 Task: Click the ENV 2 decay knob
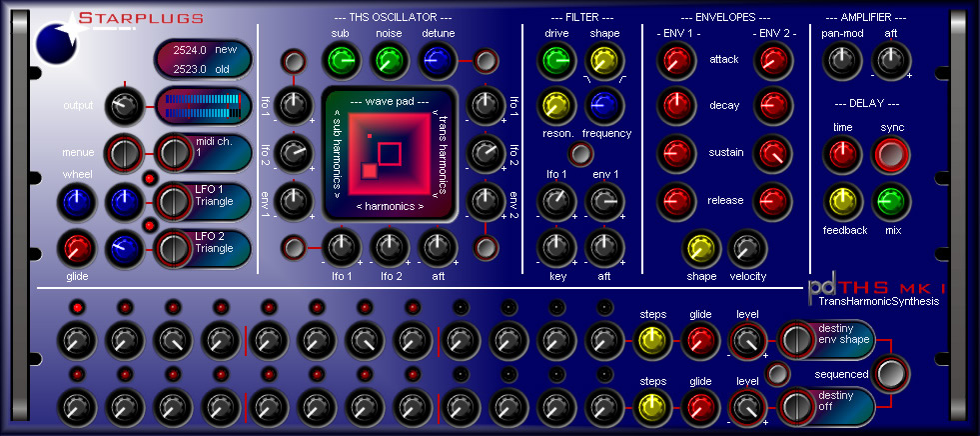pyautogui.click(x=773, y=106)
